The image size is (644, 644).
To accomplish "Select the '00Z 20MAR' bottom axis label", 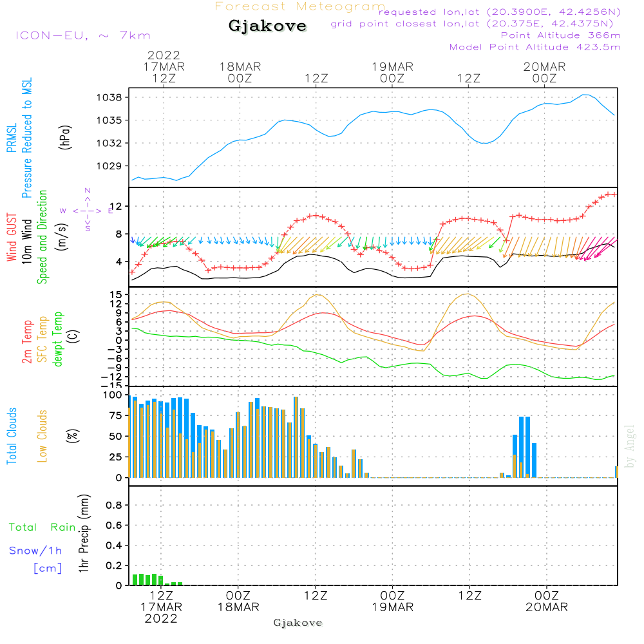I will point(547,601).
